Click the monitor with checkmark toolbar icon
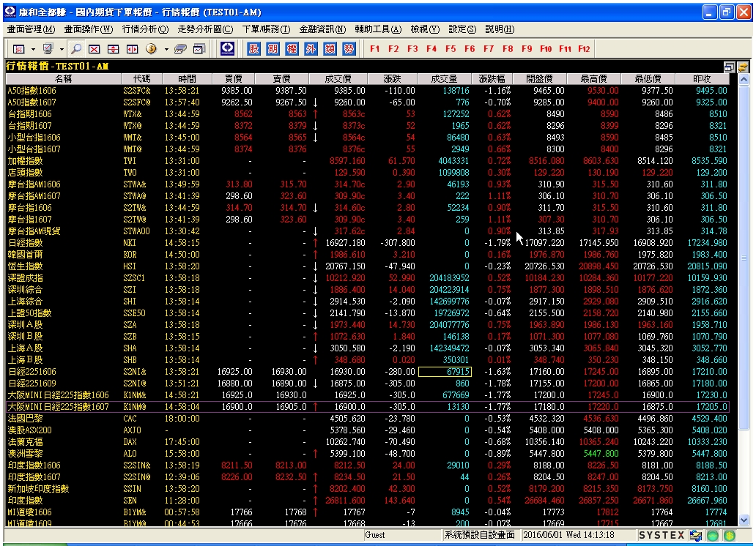This screenshot has height=546, width=756. point(48,49)
